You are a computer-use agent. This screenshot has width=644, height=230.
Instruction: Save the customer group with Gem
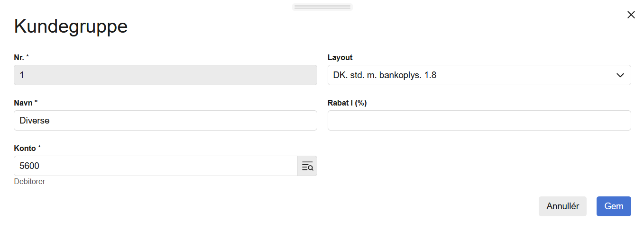click(613, 206)
